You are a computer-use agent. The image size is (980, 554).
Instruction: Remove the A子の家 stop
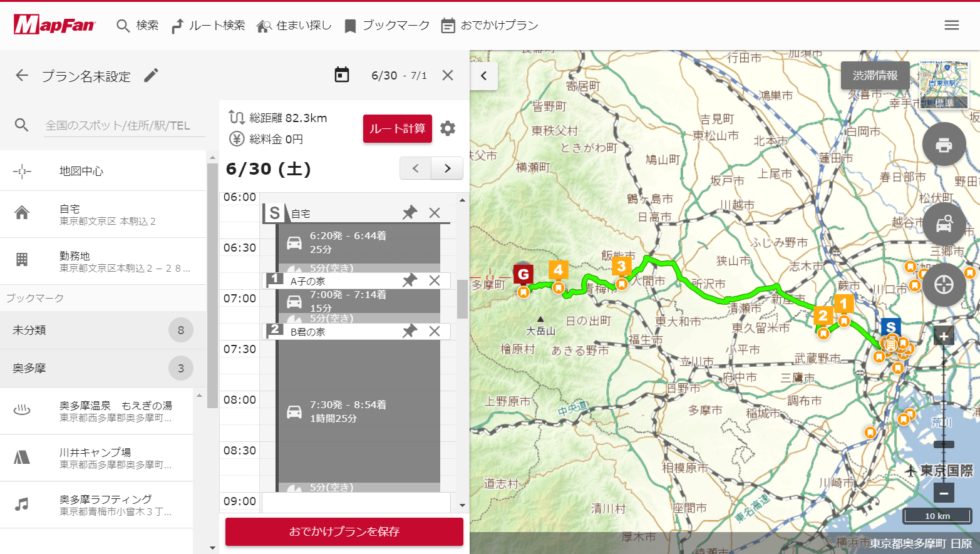pos(435,280)
